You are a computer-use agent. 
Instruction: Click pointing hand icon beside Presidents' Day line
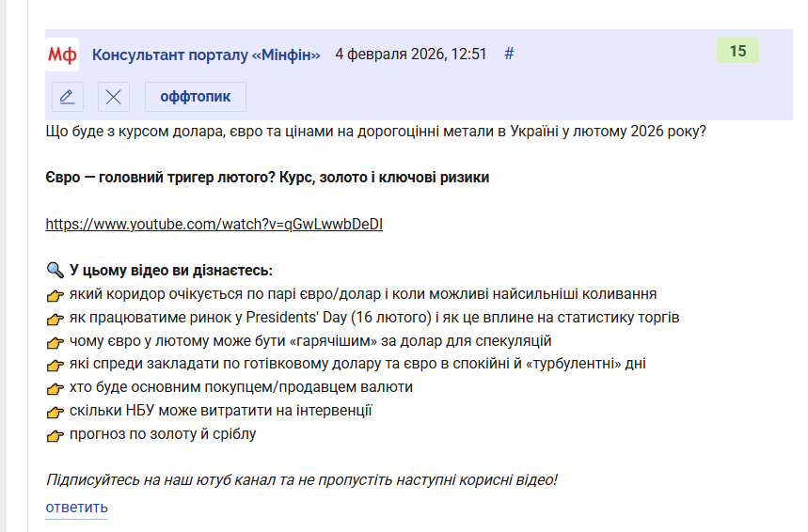point(55,319)
